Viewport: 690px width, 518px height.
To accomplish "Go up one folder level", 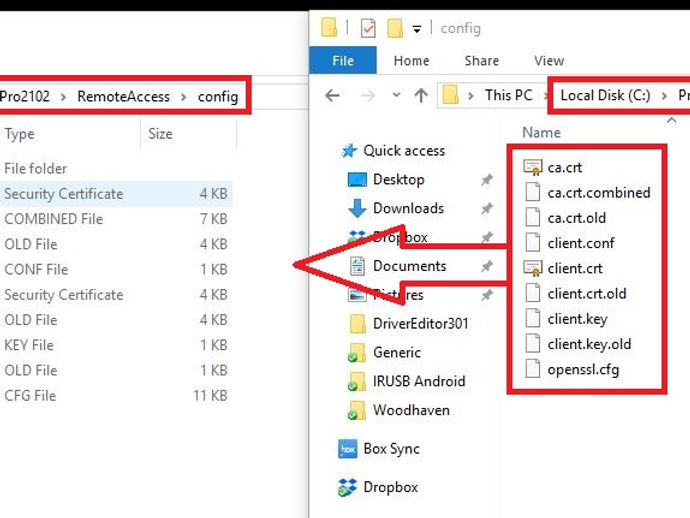I will click(x=421, y=95).
